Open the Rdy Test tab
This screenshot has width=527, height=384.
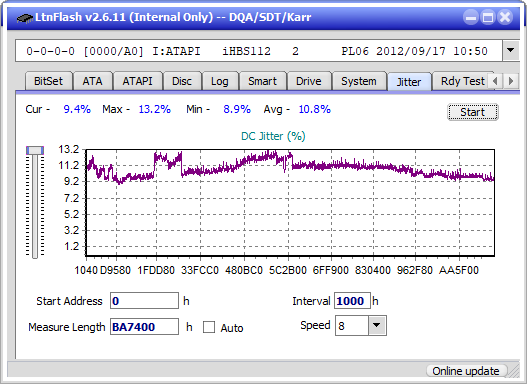coord(462,81)
